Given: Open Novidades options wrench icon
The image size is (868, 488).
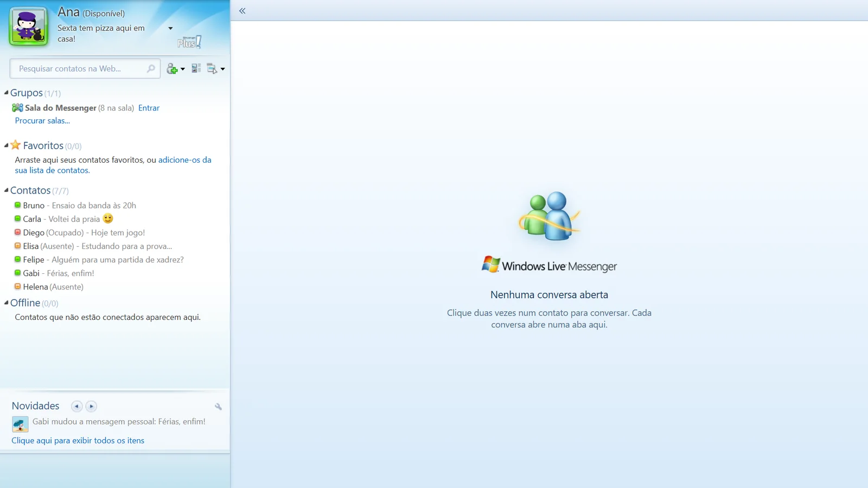Looking at the screenshot, I should click(218, 406).
